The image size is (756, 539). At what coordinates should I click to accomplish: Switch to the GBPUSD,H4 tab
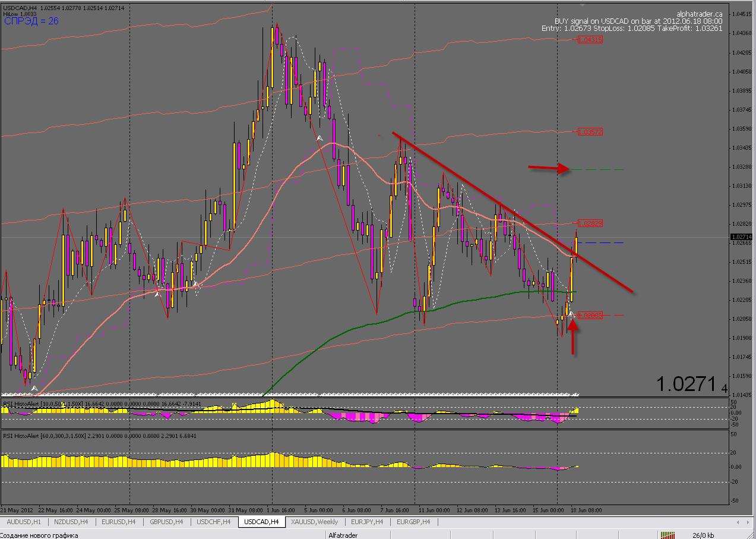tap(167, 522)
